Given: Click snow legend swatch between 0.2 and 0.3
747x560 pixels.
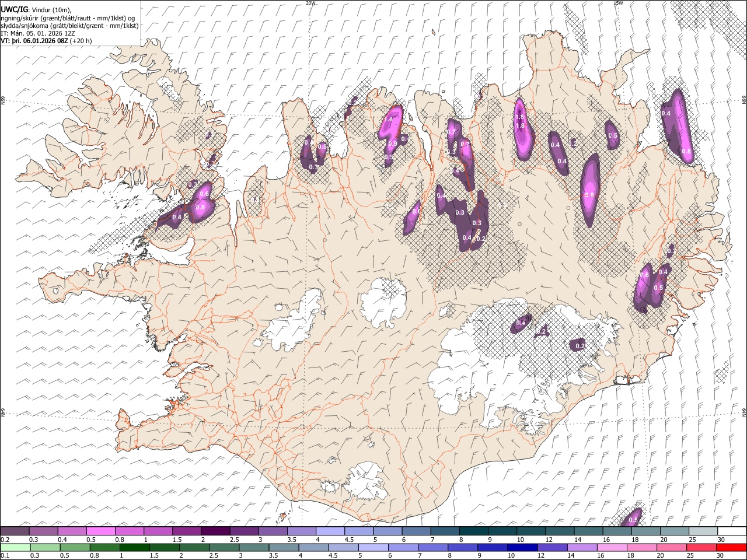Looking at the screenshot, I should pos(15,531).
